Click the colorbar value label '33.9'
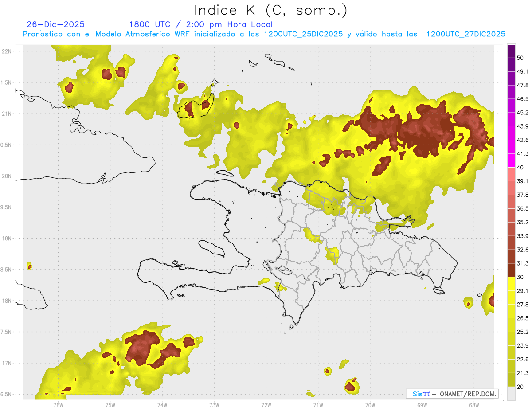This screenshot has height=411, width=532. pyautogui.click(x=522, y=236)
